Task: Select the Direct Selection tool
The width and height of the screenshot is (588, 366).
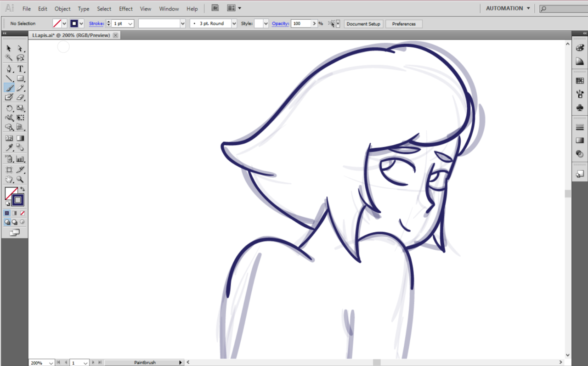Action: (20, 48)
